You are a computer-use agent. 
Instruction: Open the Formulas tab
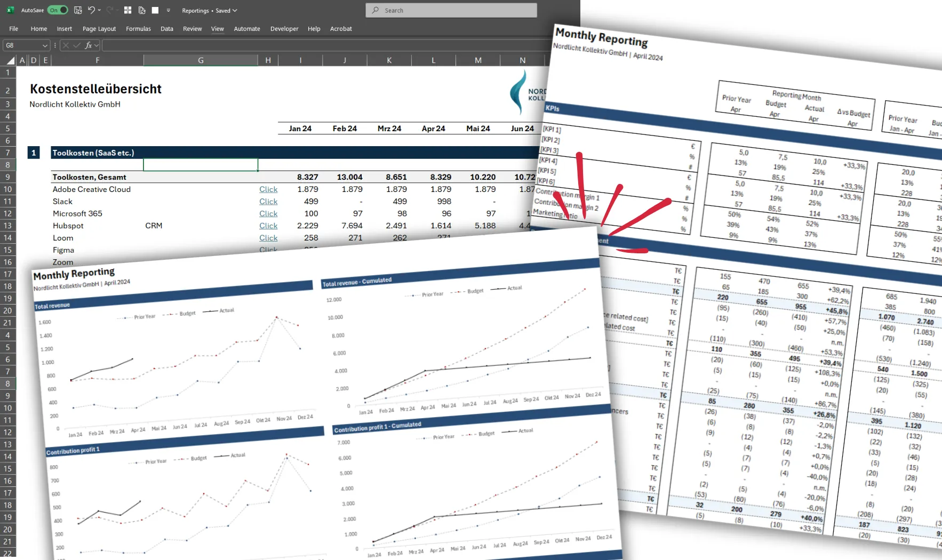click(x=139, y=29)
